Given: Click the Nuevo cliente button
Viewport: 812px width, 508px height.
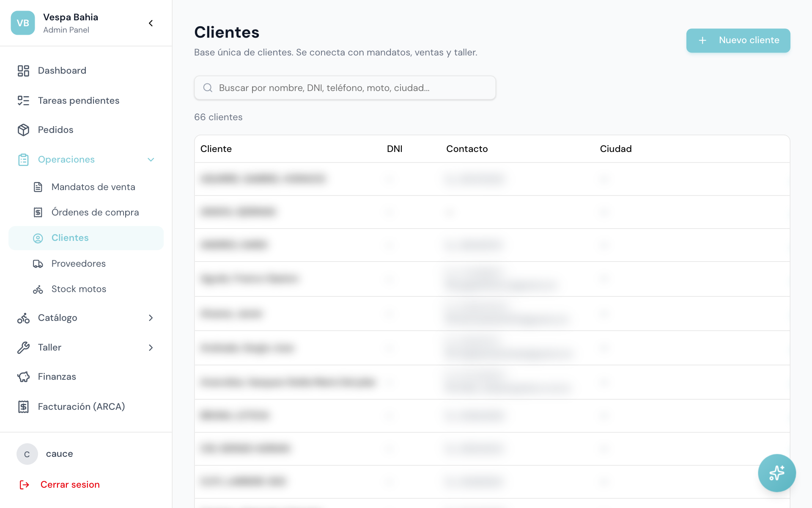Looking at the screenshot, I should tap(738, 41).
